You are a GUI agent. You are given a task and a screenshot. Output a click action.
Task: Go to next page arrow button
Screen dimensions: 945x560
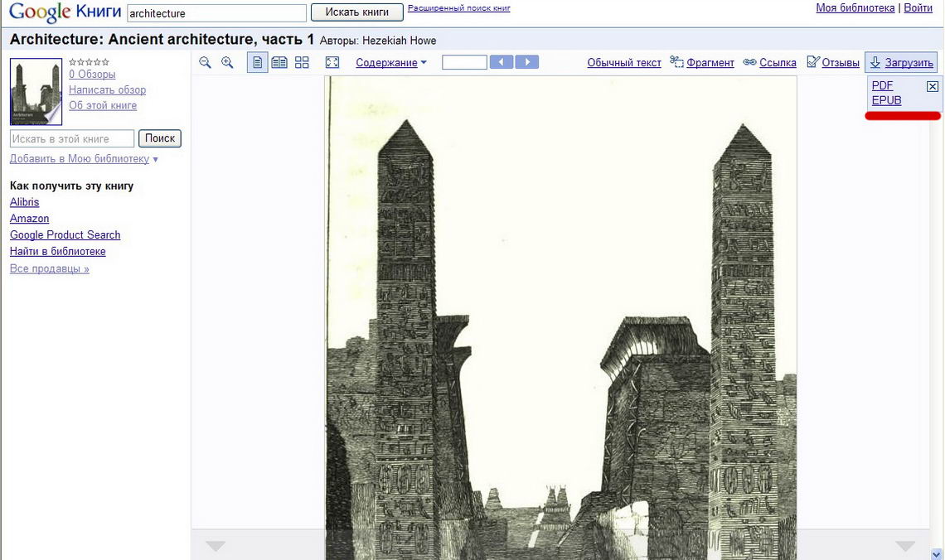point(526,62)
